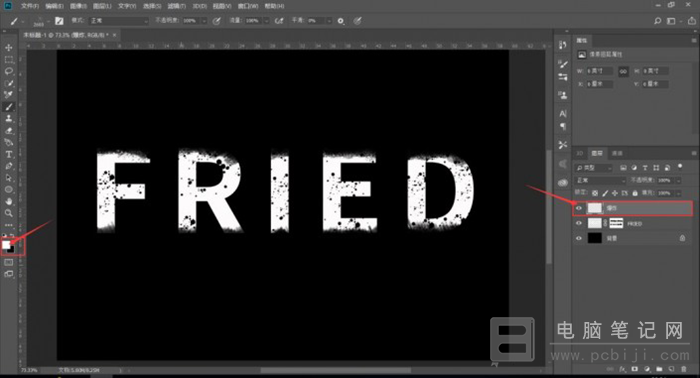This screenshot has height=378, width=700.
Task: Select the Brush tool in toolbox
Action: (8, 107)
